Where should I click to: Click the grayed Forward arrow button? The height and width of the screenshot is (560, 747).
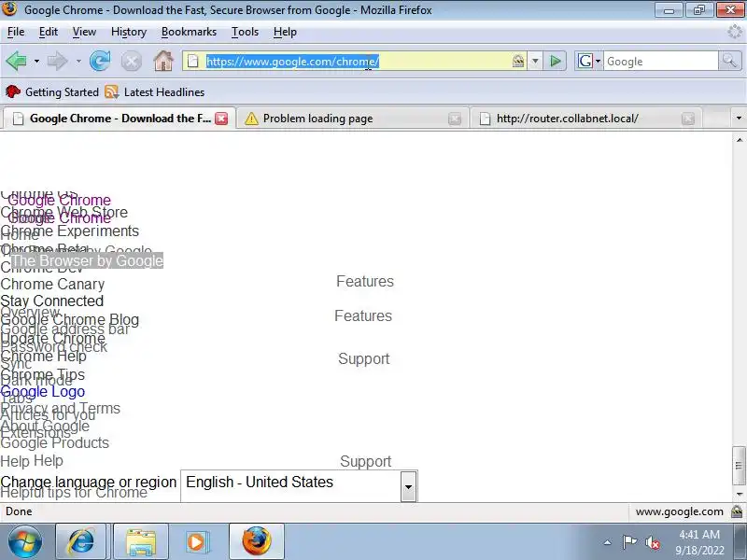(x=58, y=61)
